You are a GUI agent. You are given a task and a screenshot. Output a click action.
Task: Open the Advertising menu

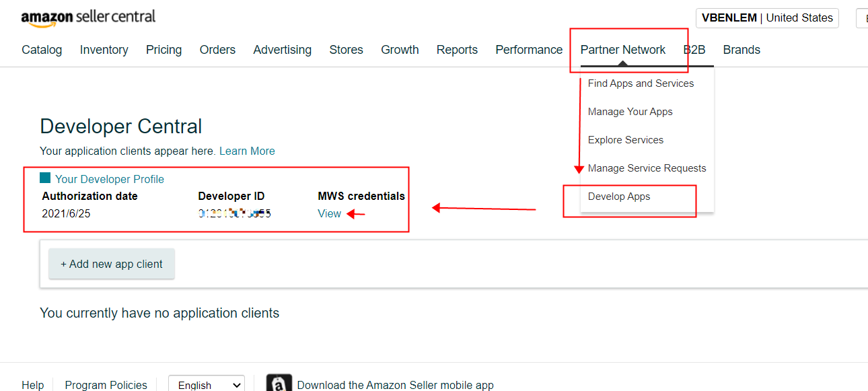click(283, 50)
